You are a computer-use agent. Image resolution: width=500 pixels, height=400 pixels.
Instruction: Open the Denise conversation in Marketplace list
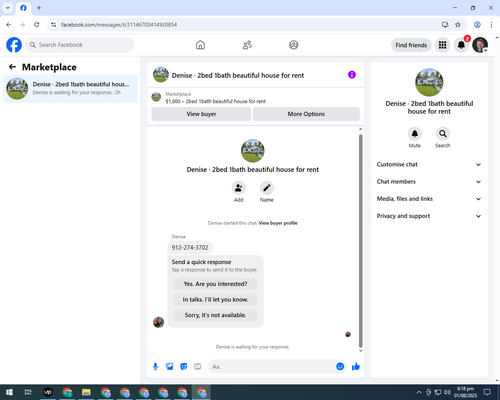tap(70, 89)
